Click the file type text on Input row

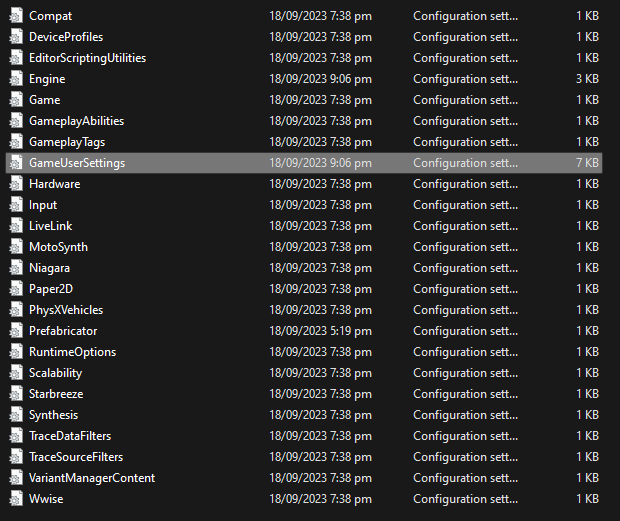tap(465, 205)
